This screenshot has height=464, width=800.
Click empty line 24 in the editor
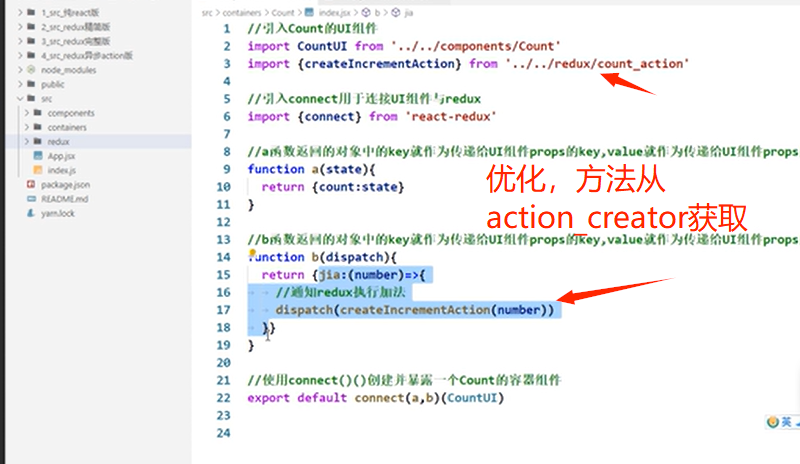(520, 433)
